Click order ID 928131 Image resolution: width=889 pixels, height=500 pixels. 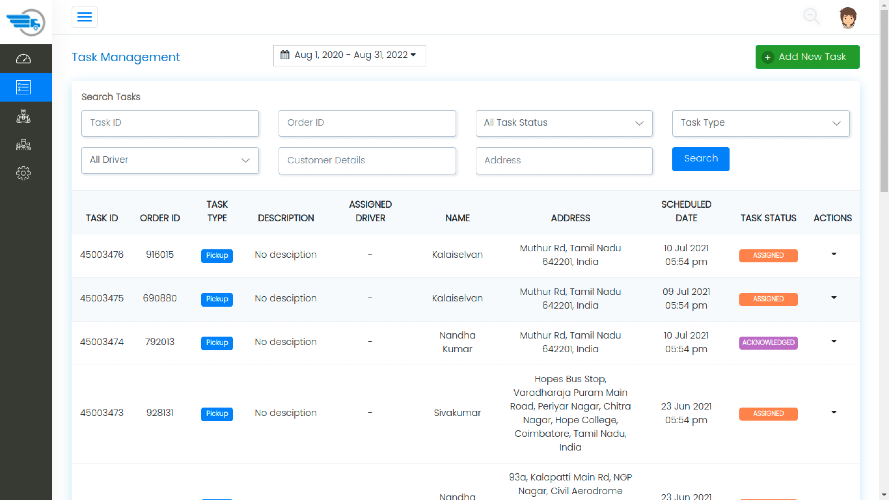(x=160, y=413)
